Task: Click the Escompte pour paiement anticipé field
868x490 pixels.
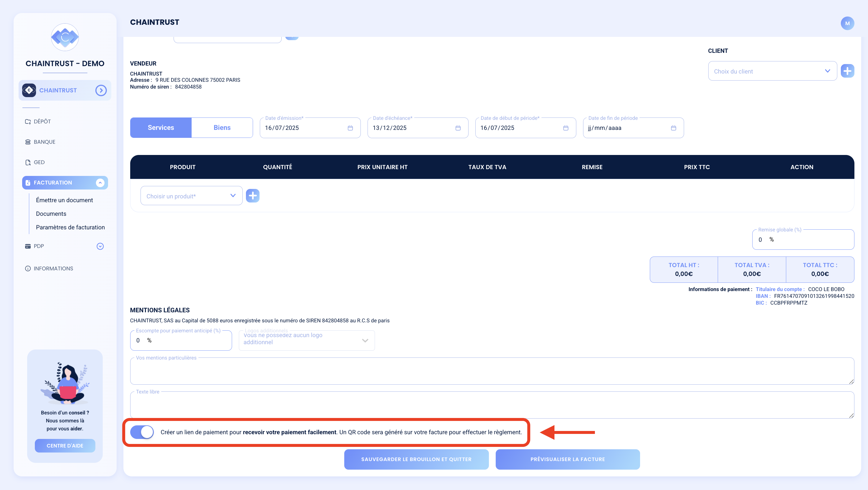Action: pyautogui.click(x=181, y=340)
